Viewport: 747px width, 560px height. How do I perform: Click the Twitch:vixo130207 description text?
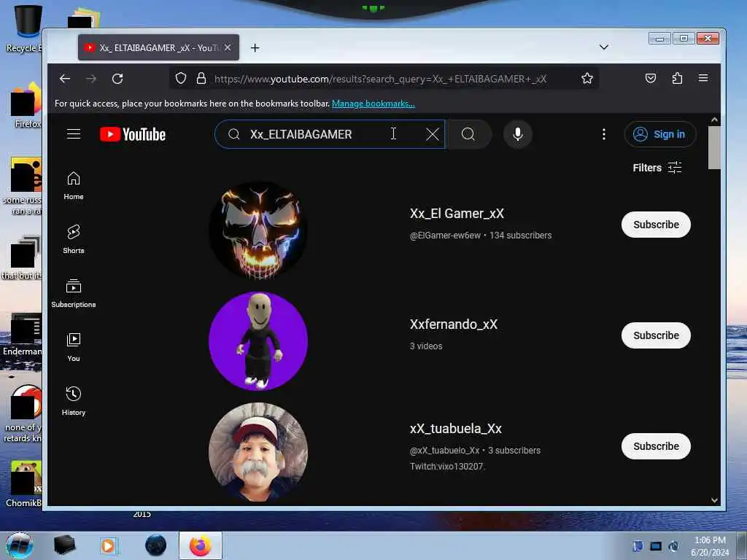point(447,466)
